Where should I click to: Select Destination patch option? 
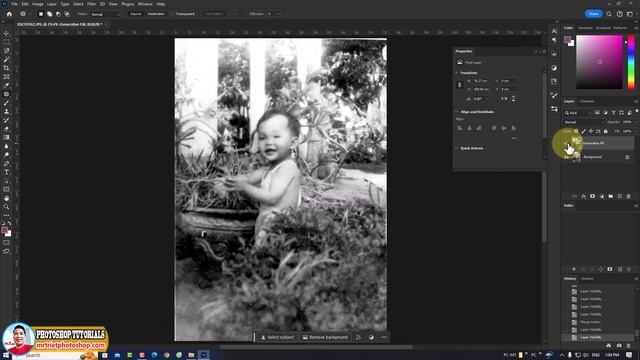156,14
